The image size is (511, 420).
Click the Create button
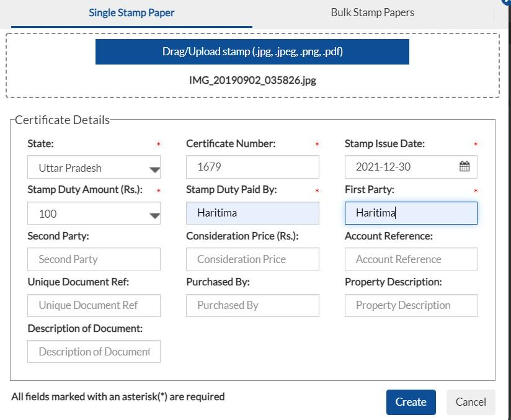(411, 402)
